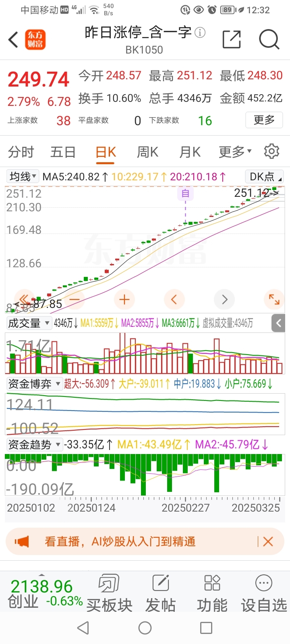
Task: Switch to 月K tab
Action: point(190,152)
